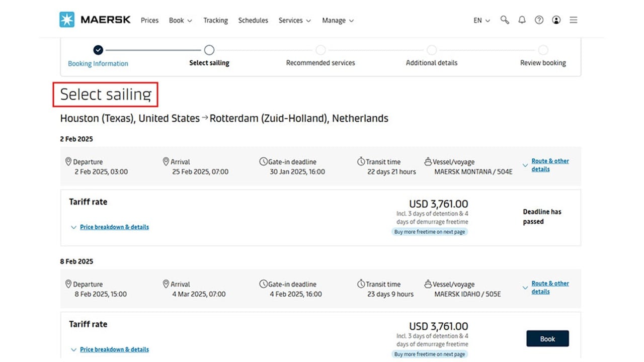Click the Gate-in deadline clock icon
This screenshot has height=362, width=644.
(263, 161)
